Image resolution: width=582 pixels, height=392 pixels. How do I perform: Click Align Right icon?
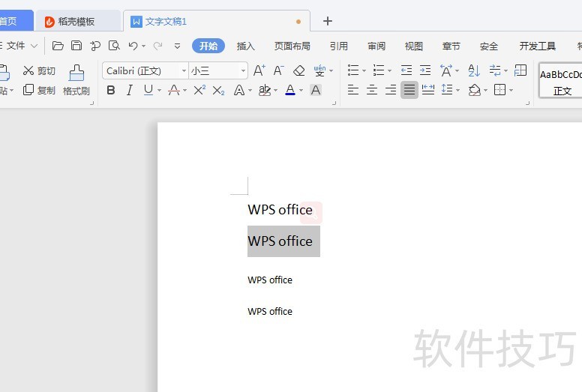[391, 90]
